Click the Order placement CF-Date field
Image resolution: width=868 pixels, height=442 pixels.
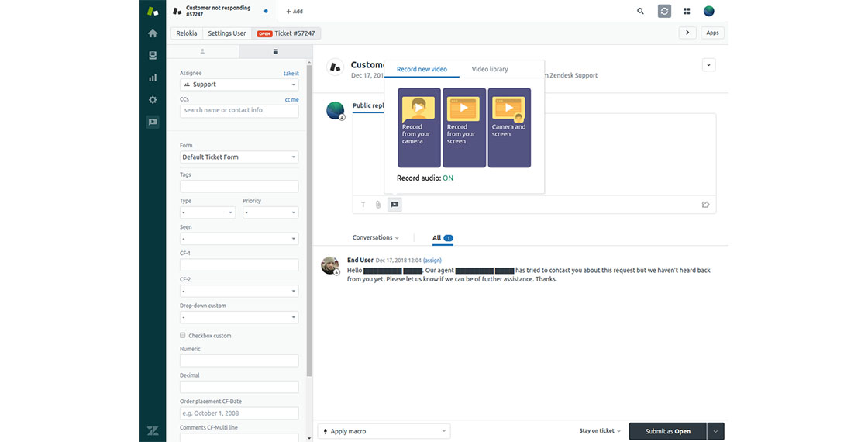pyautogui.click(x=239, y=413)
